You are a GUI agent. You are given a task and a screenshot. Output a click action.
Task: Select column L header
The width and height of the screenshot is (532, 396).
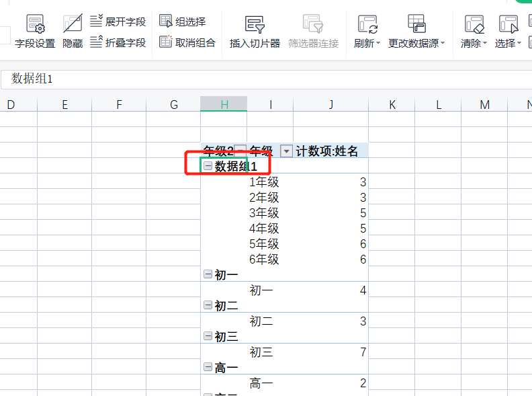point(438,104)
